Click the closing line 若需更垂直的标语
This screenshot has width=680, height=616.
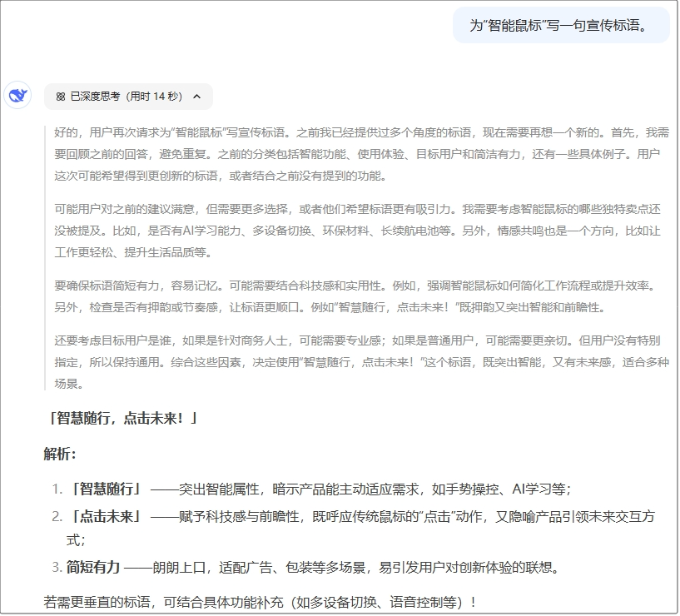[261, 602]
